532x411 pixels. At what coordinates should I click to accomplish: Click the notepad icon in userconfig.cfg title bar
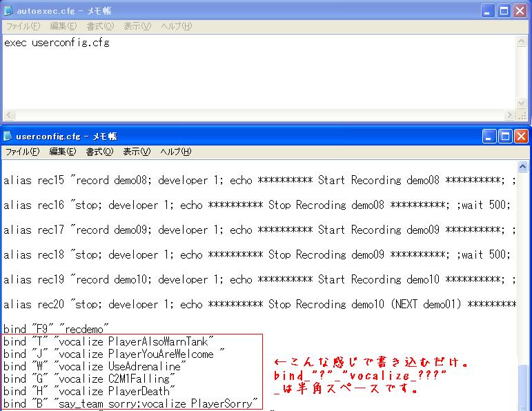pos(8,136)
